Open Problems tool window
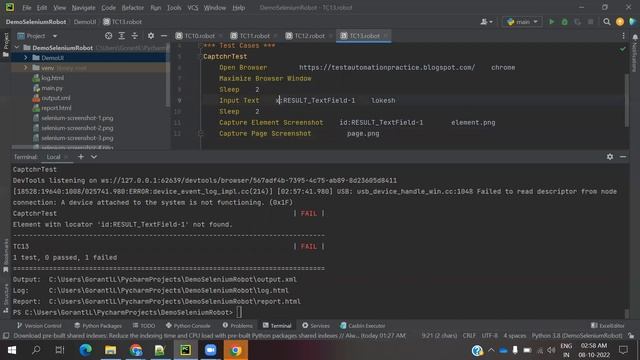The width and height of the screenshot is (640, 360). [238, 325]
